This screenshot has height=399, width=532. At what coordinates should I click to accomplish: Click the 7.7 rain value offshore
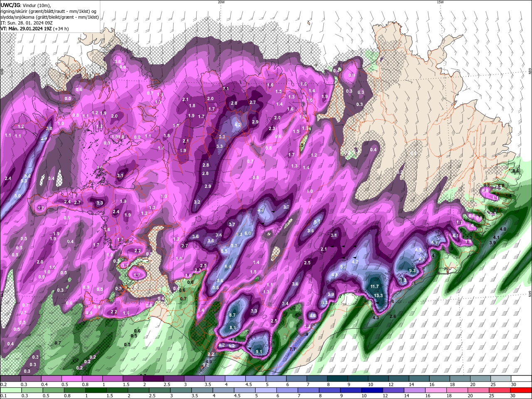[292, 350]
